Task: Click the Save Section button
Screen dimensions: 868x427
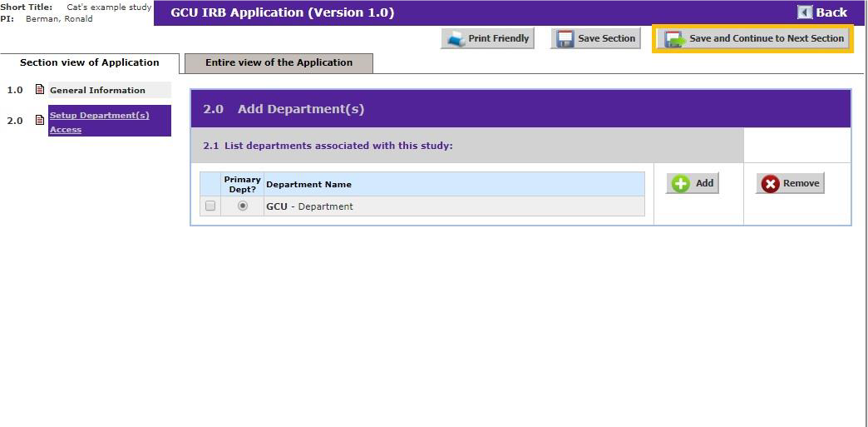Action: (595, 39)
